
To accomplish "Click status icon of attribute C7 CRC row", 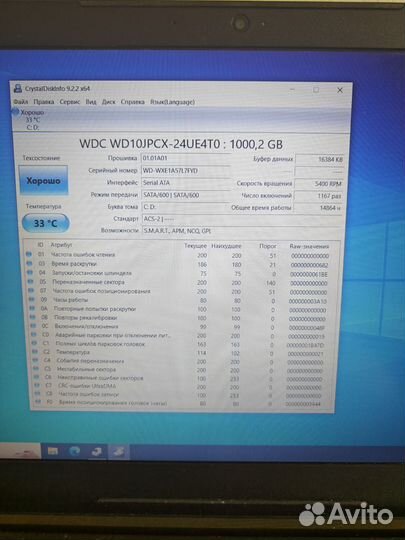I will (x=37, y=385).
